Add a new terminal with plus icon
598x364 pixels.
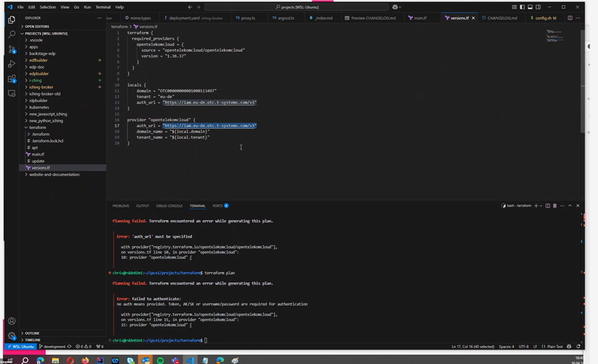pos(536,205)
